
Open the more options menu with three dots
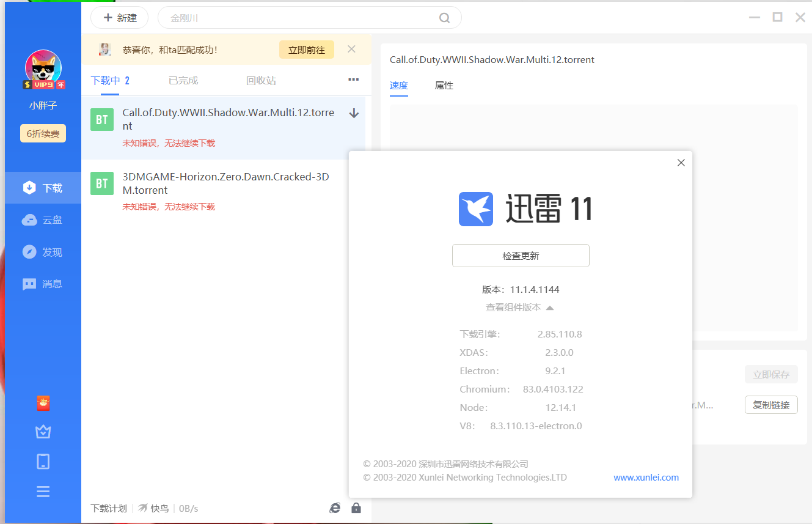(x=353, y=80)
